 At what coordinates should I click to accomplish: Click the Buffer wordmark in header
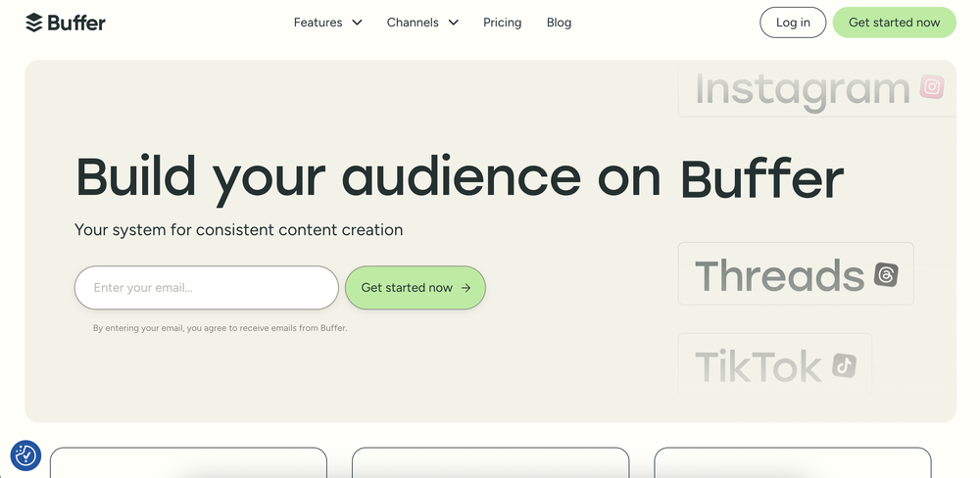point(76,23)
